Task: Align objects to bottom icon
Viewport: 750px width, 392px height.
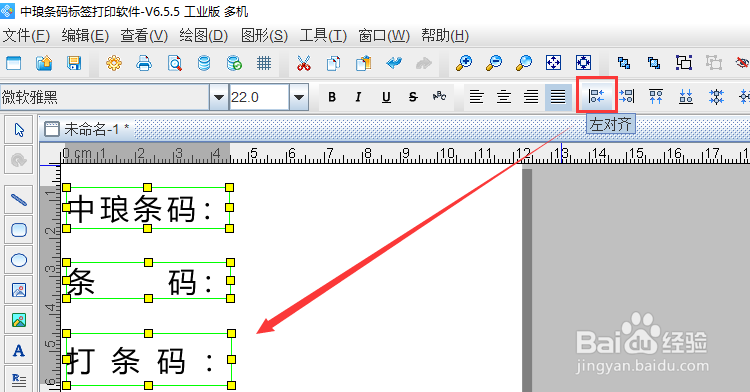Action: (x=686, y=96)
